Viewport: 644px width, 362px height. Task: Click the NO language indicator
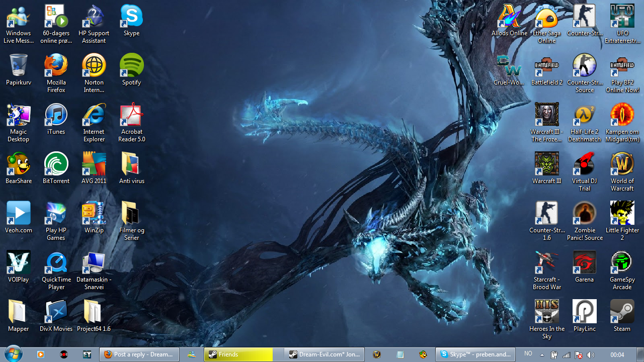(x=528, y=354)
